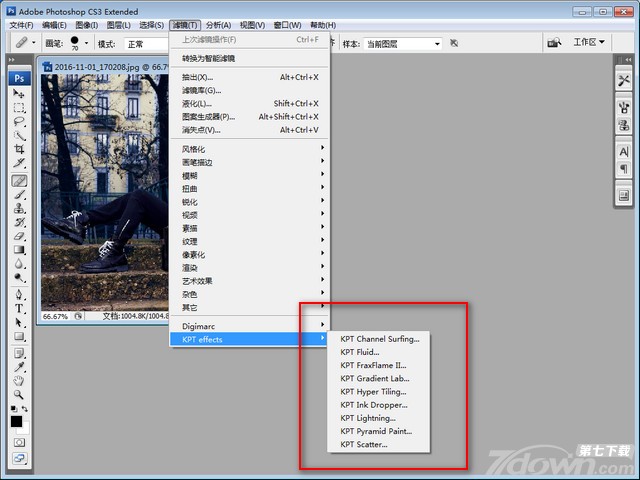640x480 pixels.
Task: Choose KPT Pyramid Paint filter
Action: point(379,431)
